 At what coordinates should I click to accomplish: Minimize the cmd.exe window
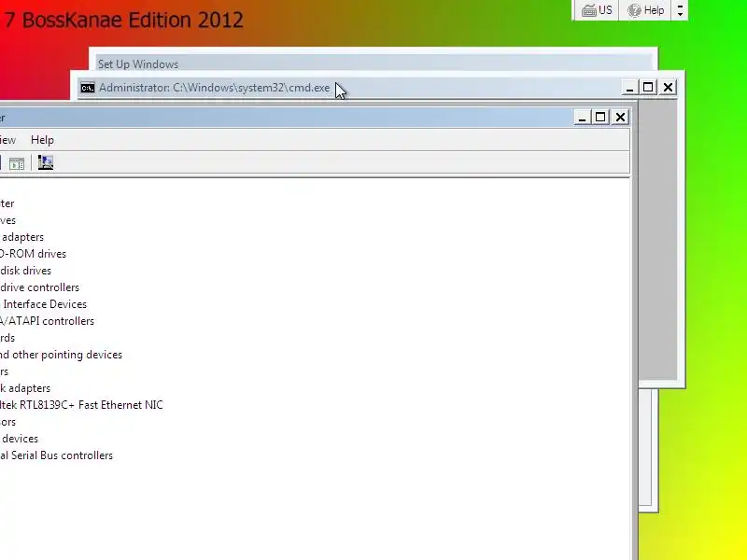(x=629, y=88)
